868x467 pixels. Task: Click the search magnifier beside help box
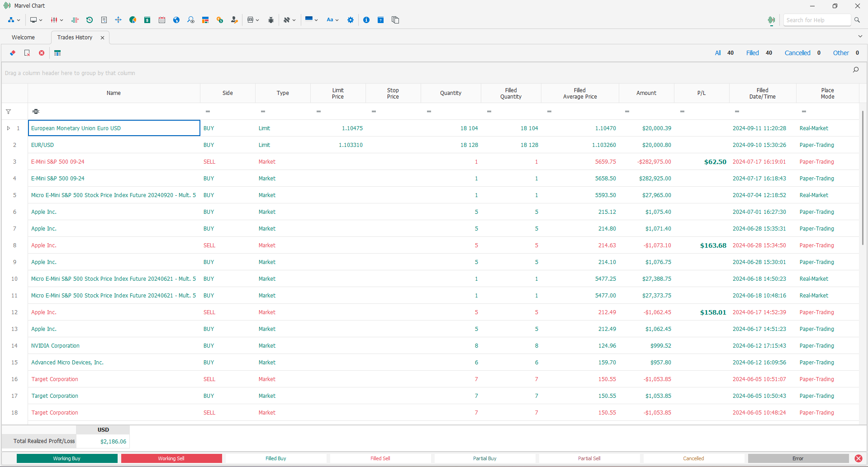point(857,20)
